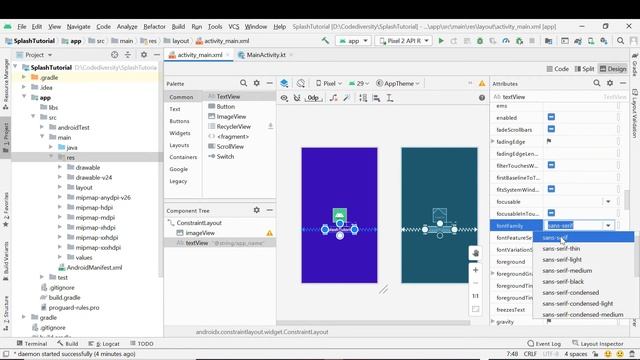Click imageView warning icon in Component Tree
This screenshot has height=360, width=640.
pyautogui.click(x=269, y=233)
